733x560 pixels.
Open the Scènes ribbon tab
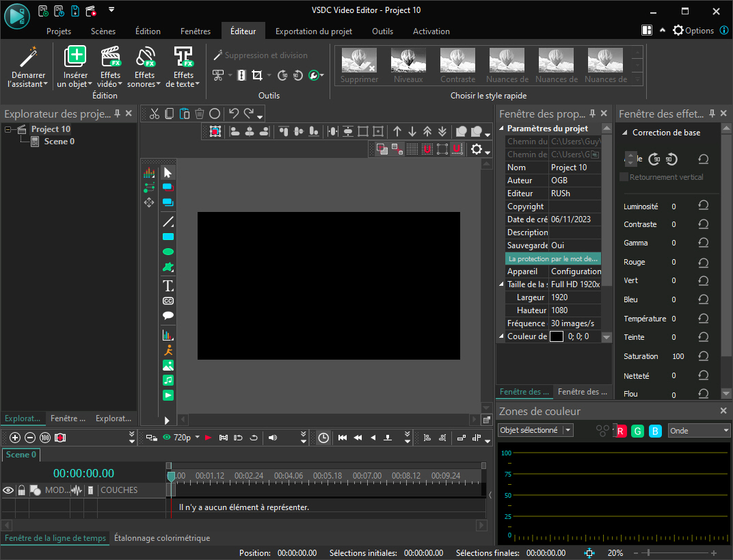[x=103, y=31]
